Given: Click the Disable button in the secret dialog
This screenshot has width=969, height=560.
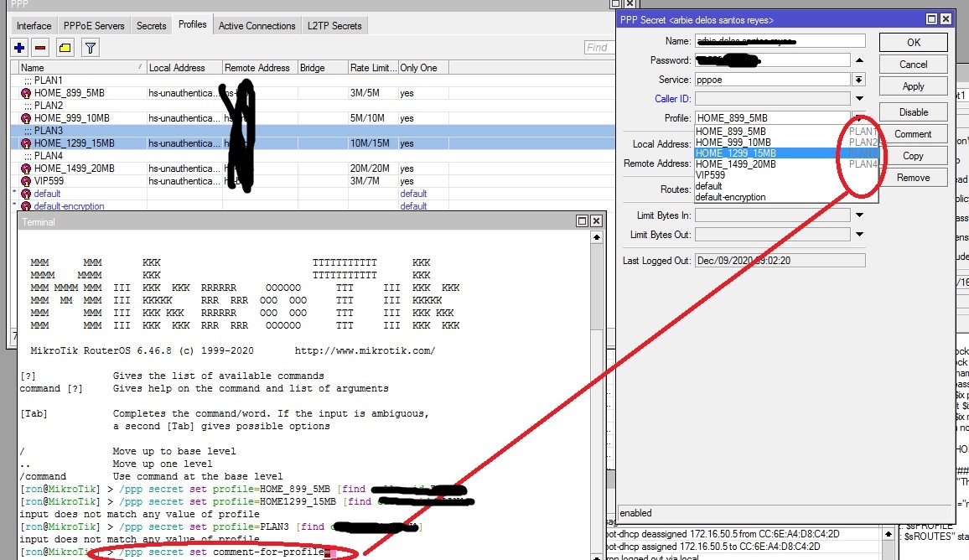Looking at the screenshot, I should coord(913,112).
